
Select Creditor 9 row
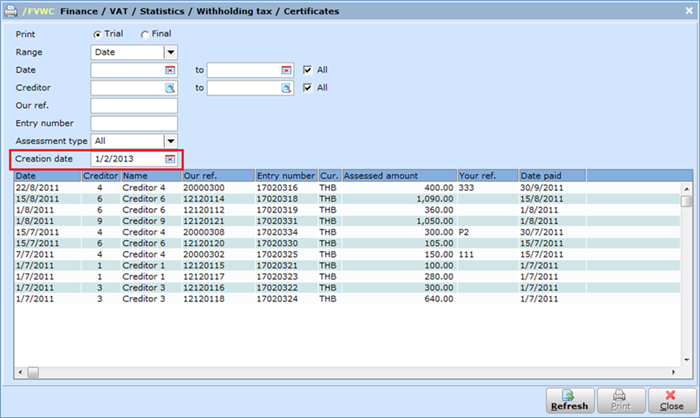(347, 221)
